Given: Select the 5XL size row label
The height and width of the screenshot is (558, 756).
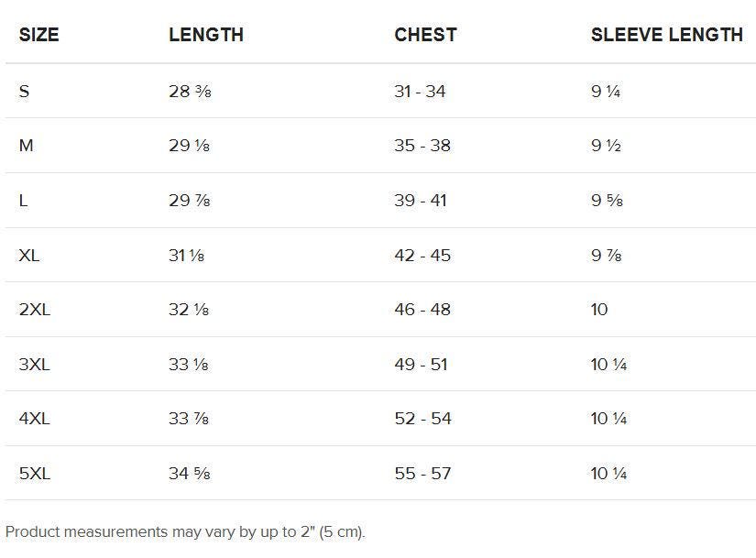Looking at the screenshot, I should click(x=34, y=474).
